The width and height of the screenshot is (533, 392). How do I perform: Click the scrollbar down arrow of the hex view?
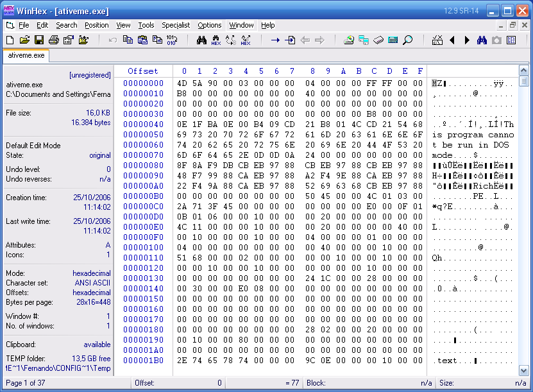523,371
